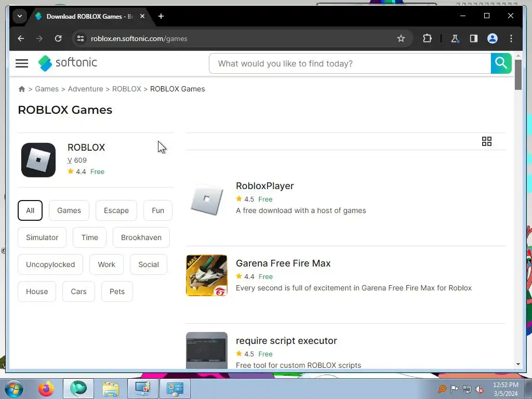Screen dimensions: 532x399
Task: Open the require script executor thumbnail
Action: click(x=207, y=350)
